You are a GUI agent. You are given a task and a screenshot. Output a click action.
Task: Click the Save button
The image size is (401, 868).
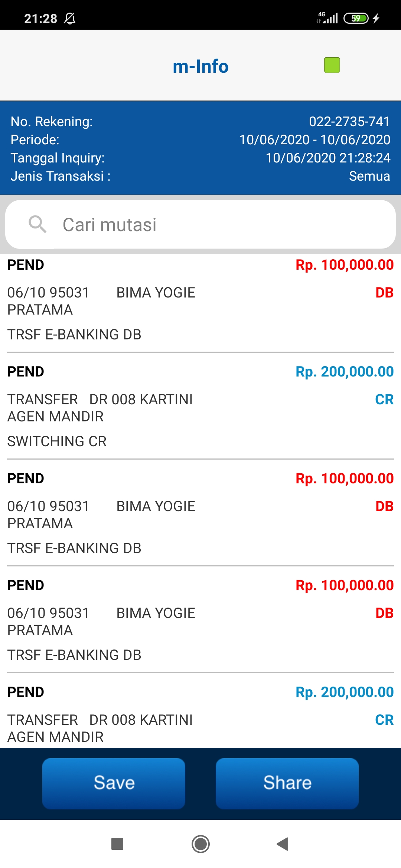pyautogui.click(x=114, y=783)
